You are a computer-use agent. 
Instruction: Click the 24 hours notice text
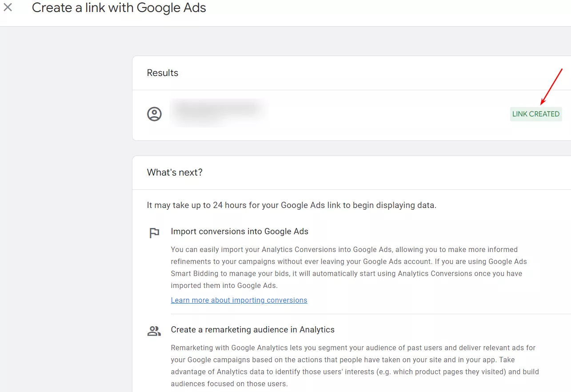(x=291, y=205)
